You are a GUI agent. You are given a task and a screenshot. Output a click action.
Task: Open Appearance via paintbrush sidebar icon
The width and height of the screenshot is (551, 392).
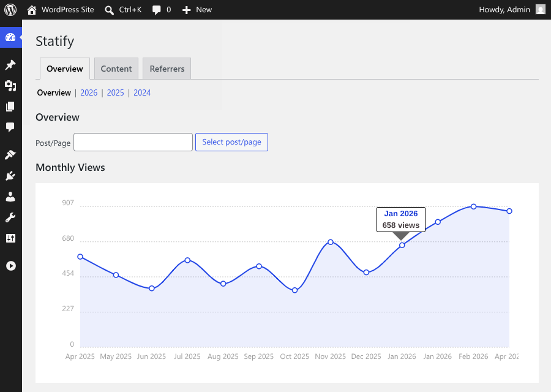pos(10,155)
